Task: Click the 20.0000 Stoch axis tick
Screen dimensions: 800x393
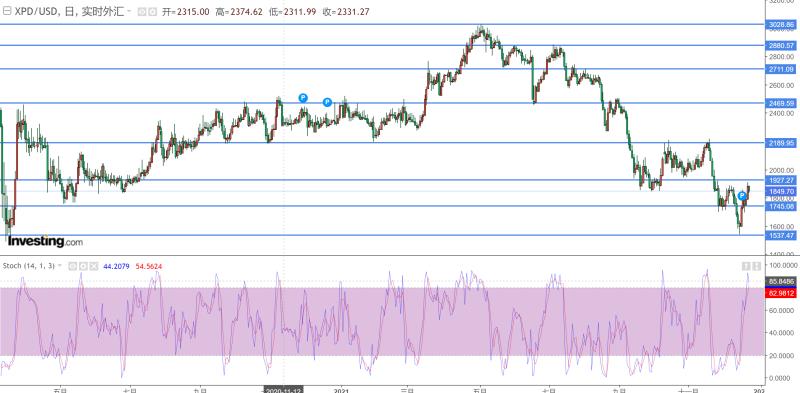Action: coord(782,356)
